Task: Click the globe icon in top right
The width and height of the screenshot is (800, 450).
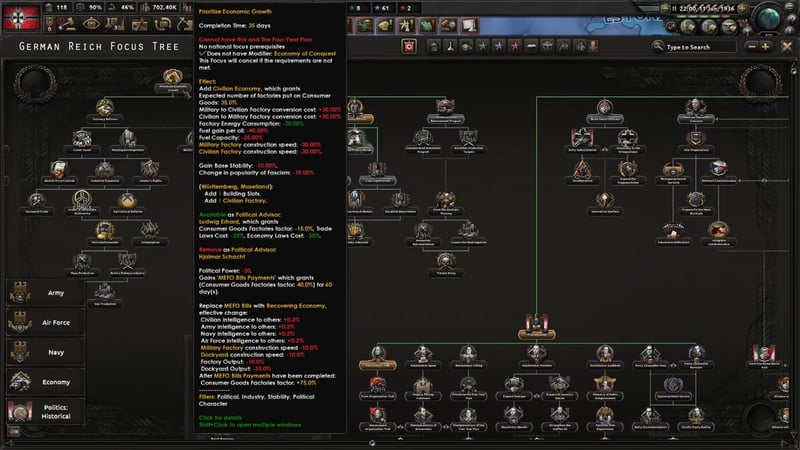Action: pos(768,19)
